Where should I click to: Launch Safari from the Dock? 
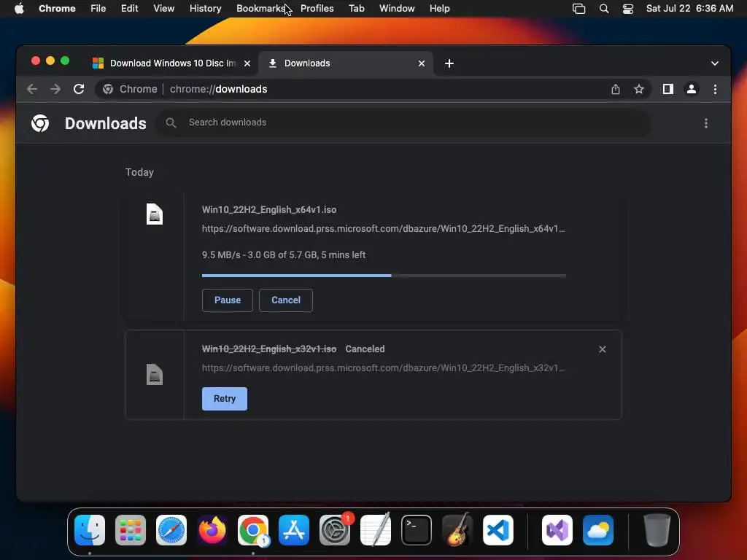171,530
